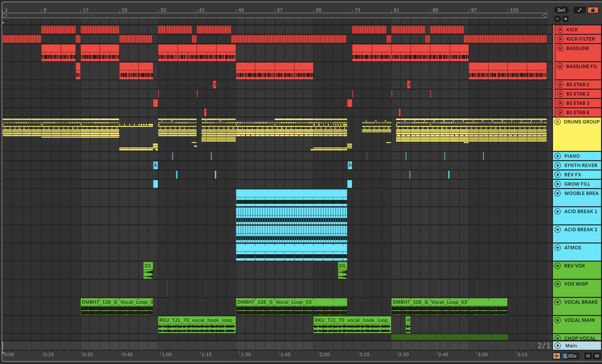Click the 2/1 grid size label
Image resolution: width=602 pixels, height=364 pixels.
pyautogui.click(x=544, y=346)
